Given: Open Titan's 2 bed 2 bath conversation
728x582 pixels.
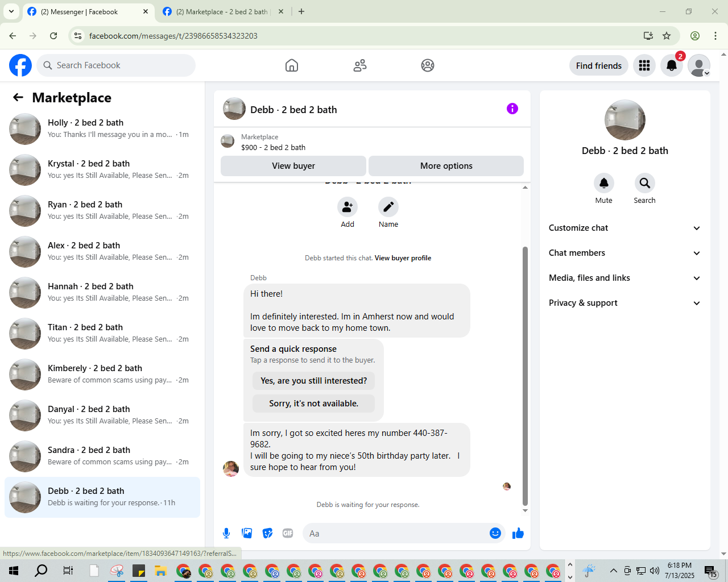Looking at the screenshot, I should click(x=102, y=333).
